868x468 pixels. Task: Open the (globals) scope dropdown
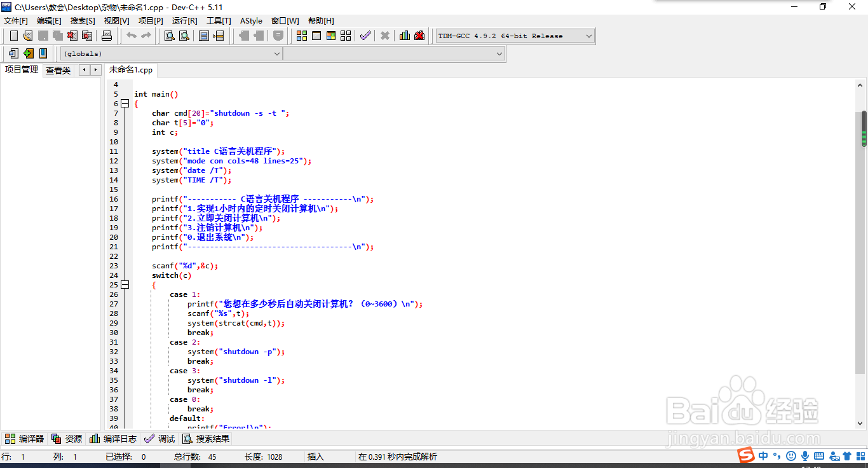click(171, 54)
